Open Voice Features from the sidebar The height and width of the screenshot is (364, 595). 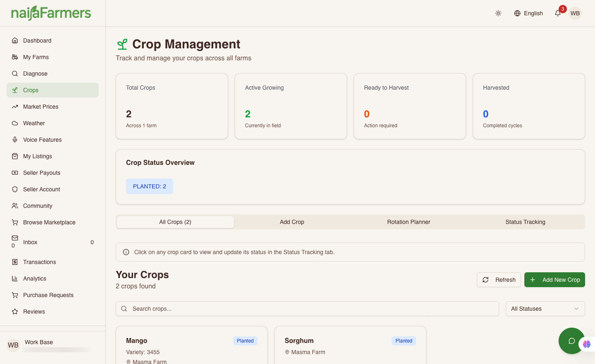point(42,140)
